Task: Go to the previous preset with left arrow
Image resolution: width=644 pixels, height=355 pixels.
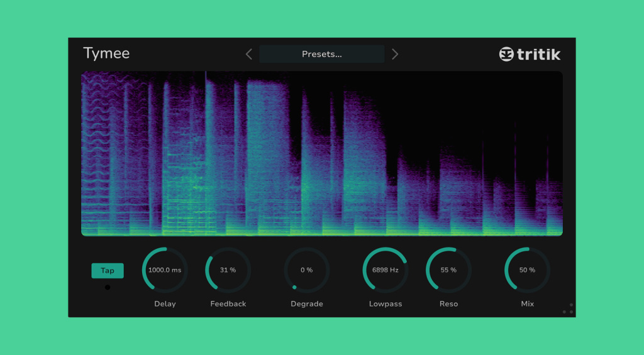Action: pyautogui.click(x=249, y=54)
